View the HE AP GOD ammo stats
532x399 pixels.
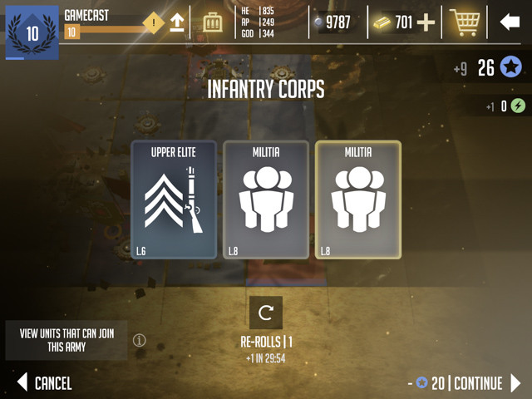258,22
